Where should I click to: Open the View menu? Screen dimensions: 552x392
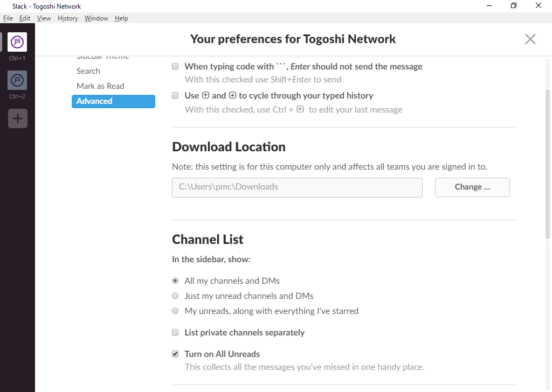coord(44,18)
